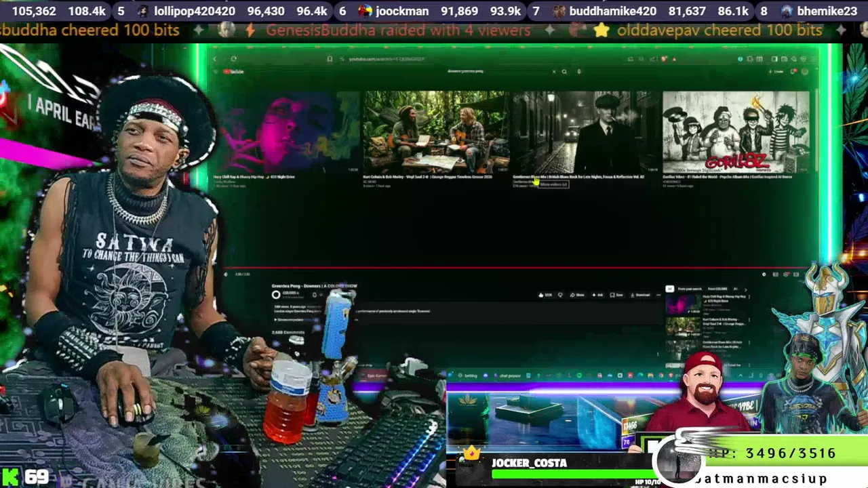Screen dimensions: 868x488
Task: Open chat popout window from taskbar
Action: [507, 375]
